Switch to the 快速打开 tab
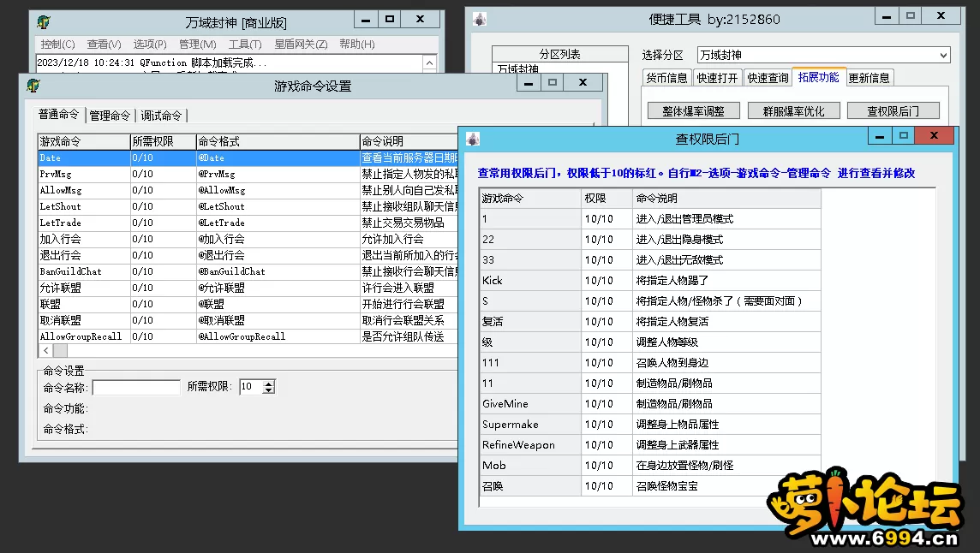Viewport: 980px width, 553px height. 717,78
